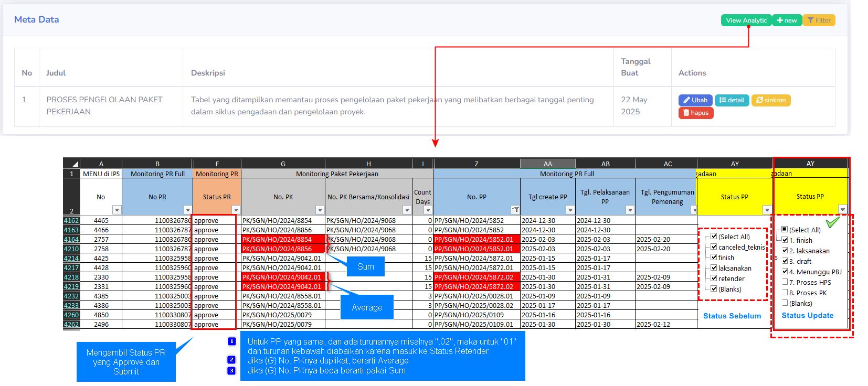Open the Tgl create PP filter dropdown
The height and width of the screenshot is (386, 868).
click(570, 210)
